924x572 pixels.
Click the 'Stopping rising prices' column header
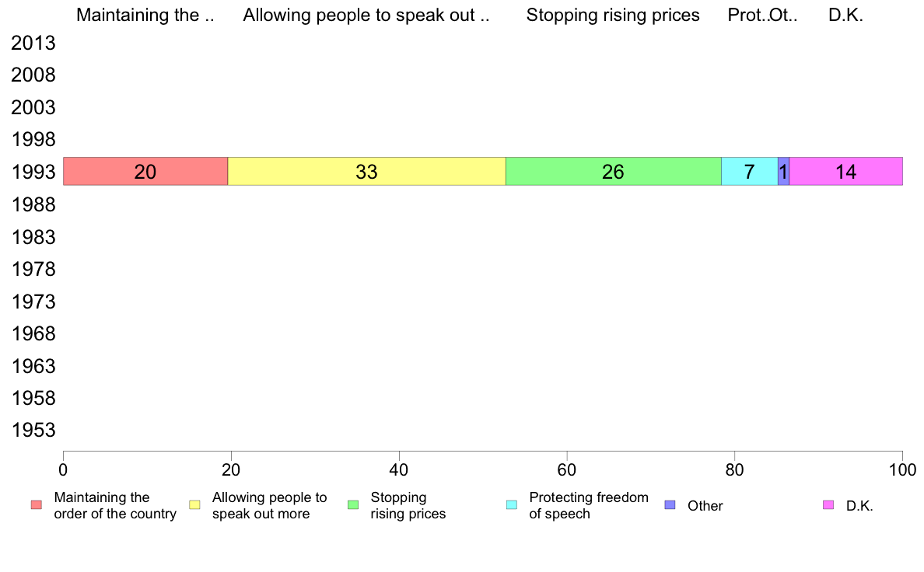[x=613, y=16]
